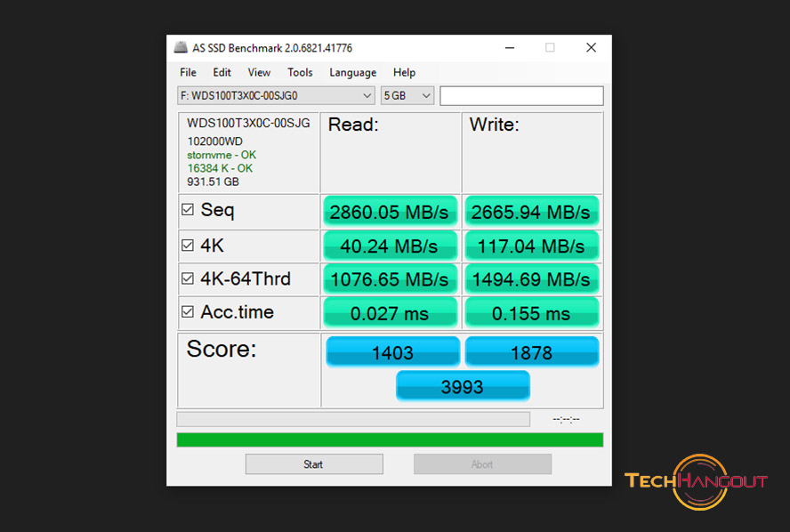The height and width of the screenshot is (532, 790).
Task: Open the File menu
Action: pos(188,73)
